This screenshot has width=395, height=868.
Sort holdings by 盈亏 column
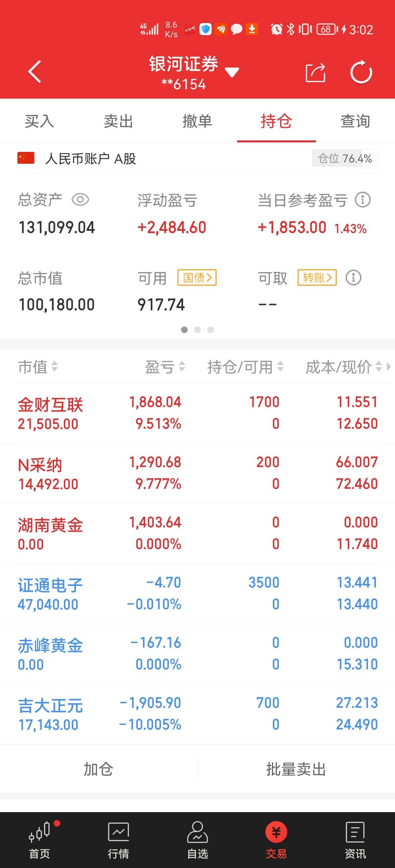click(165, 367)
